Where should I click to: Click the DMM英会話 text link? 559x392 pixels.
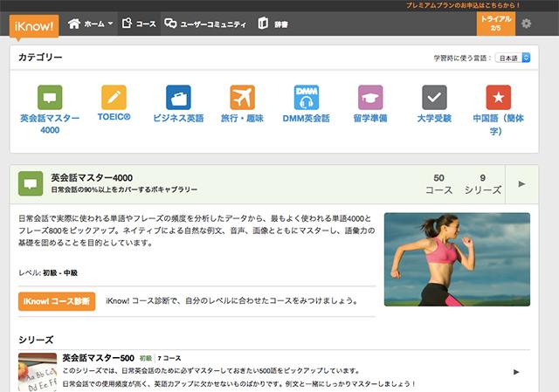(x=307, y=118)
